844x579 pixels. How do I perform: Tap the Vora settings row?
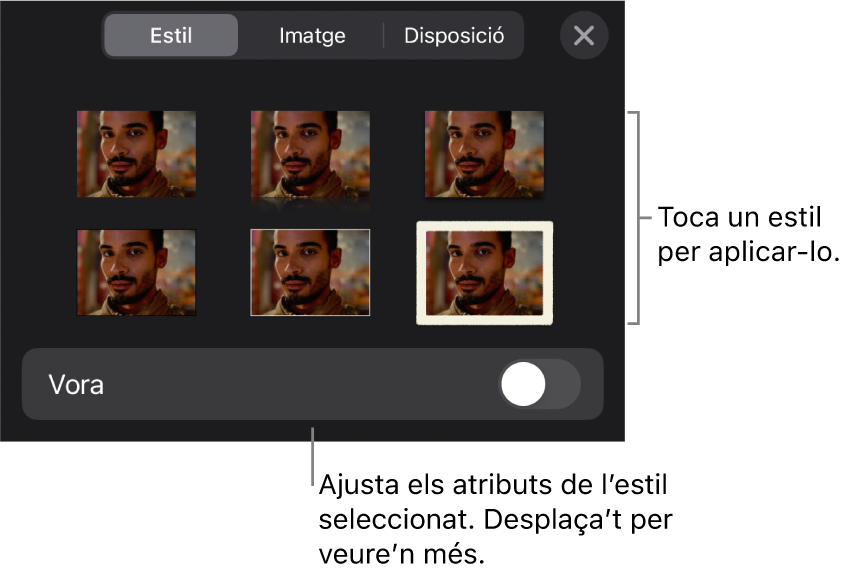[311, 384]
